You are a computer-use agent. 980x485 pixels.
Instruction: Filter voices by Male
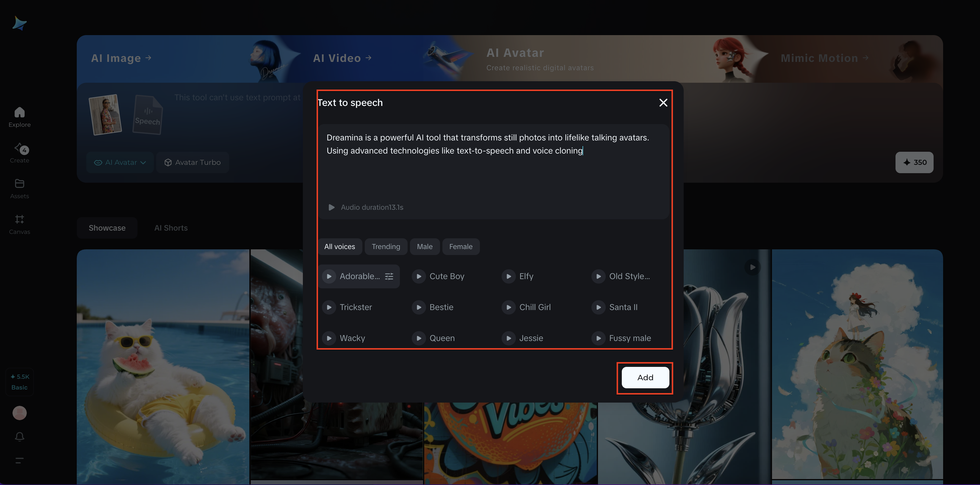pos(424,247)
